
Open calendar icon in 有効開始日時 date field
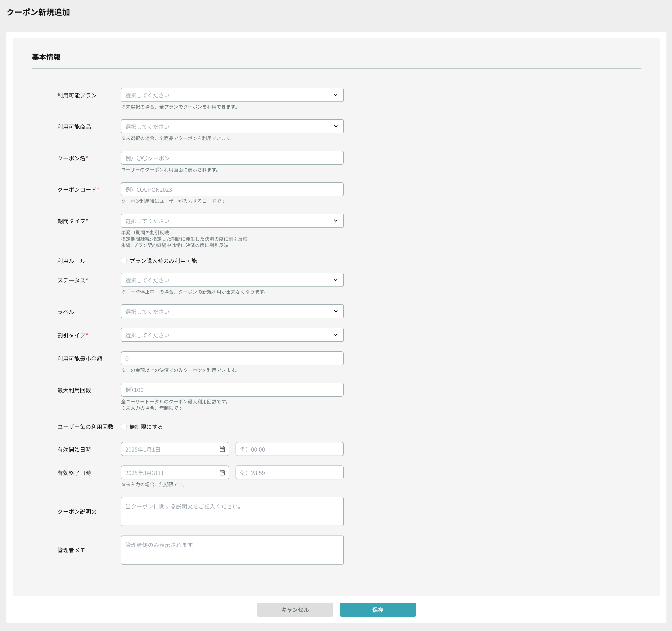(x=222, y=449)
